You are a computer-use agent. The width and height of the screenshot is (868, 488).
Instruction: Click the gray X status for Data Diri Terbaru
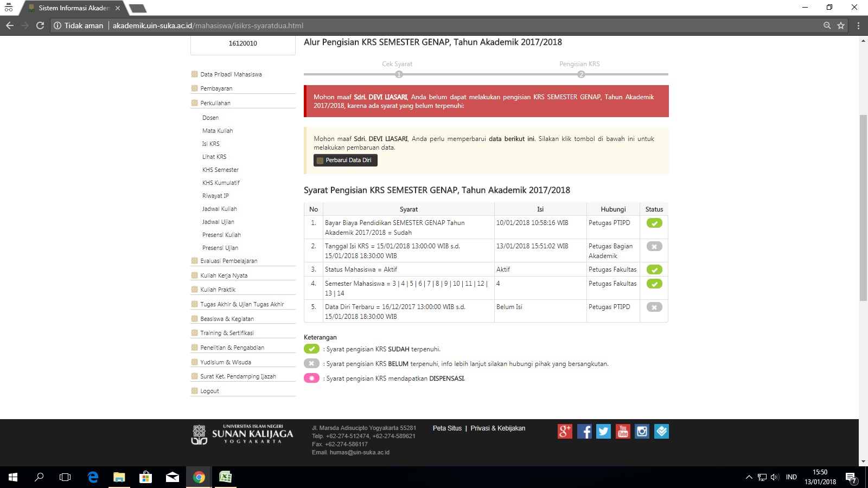click(654, 307)
